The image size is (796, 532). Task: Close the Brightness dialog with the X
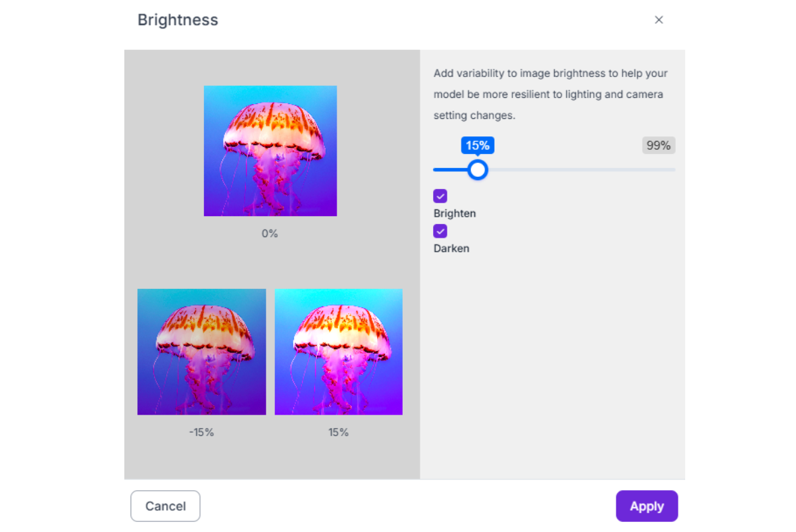point(659,20)
